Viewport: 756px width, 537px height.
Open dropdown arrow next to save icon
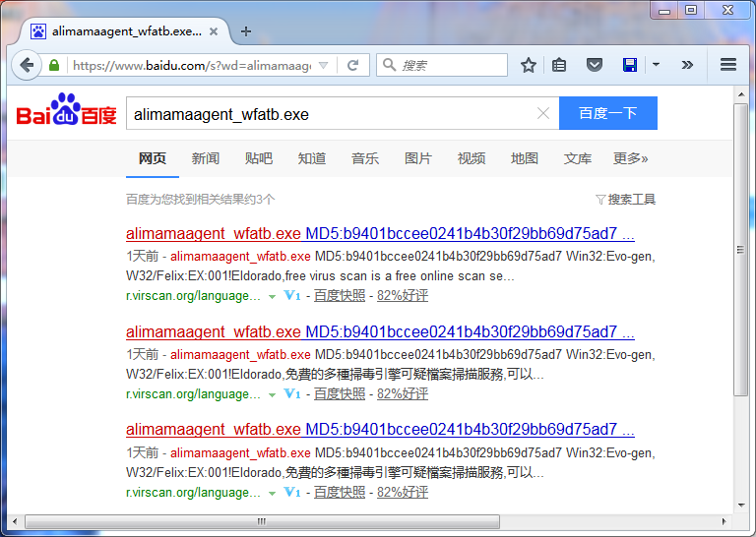656,65
